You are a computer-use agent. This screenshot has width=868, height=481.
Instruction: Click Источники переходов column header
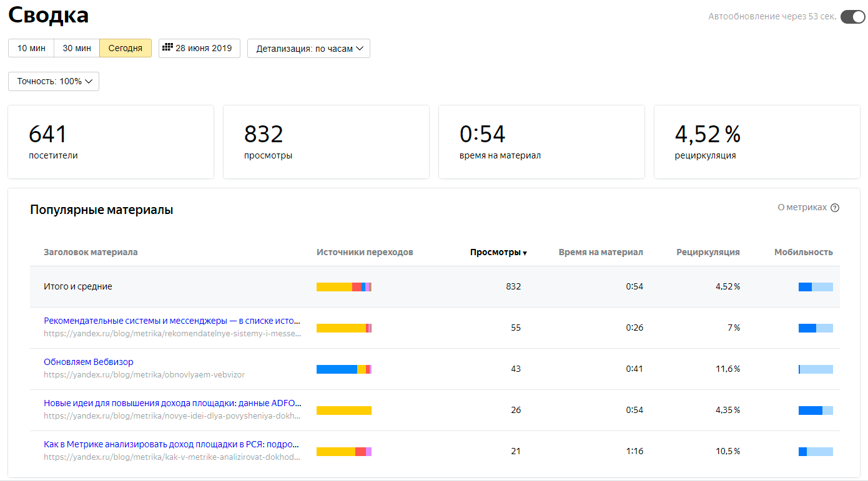[x=365, y=252]
